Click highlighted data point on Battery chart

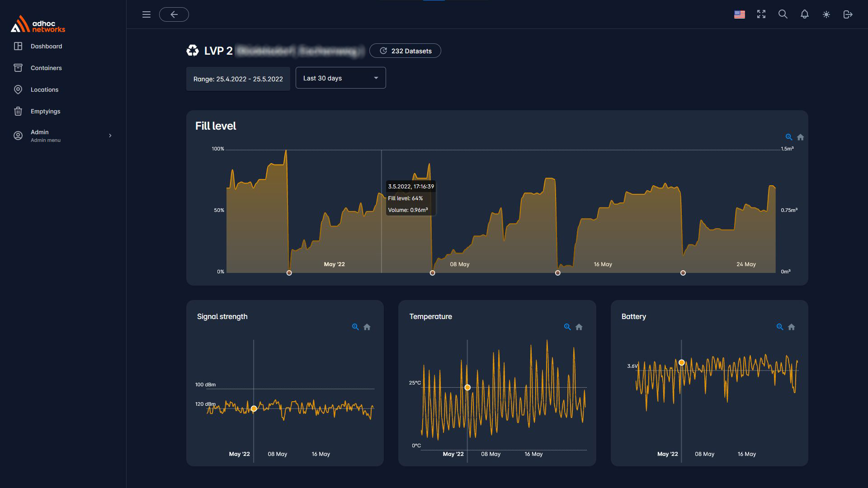pos(682,362)
